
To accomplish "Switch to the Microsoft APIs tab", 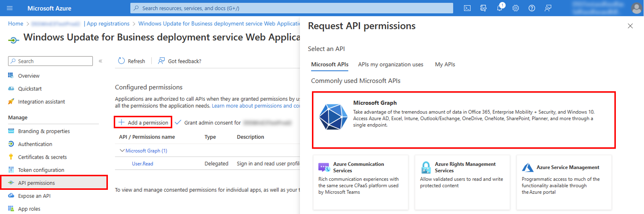I will (x=329, y=64).
